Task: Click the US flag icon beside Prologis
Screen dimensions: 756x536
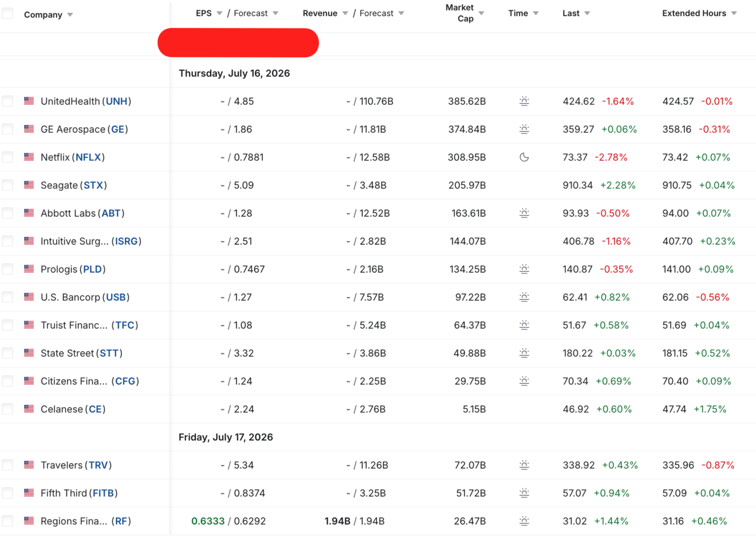Action: (x=29, y=269)
